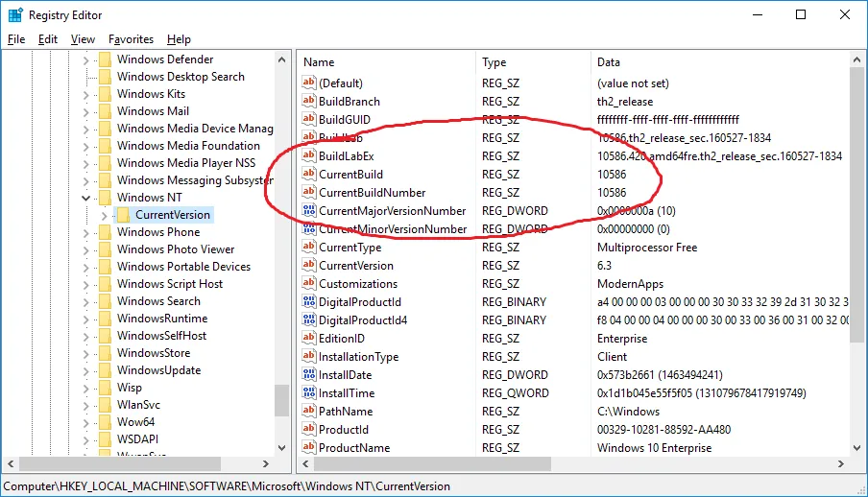Select the string icon beside BuildLabEx
The height and width of the screenshot is (497, 868).
(309, 155)
